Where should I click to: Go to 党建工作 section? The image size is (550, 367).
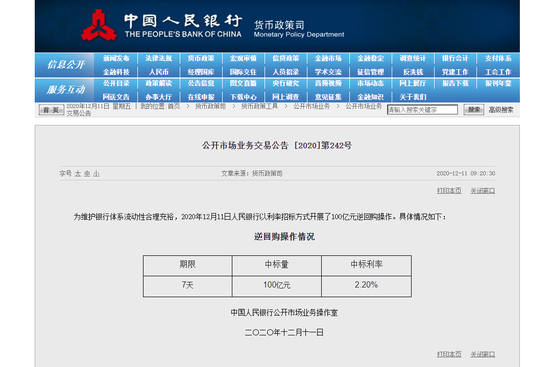click(x=455, y=72)
